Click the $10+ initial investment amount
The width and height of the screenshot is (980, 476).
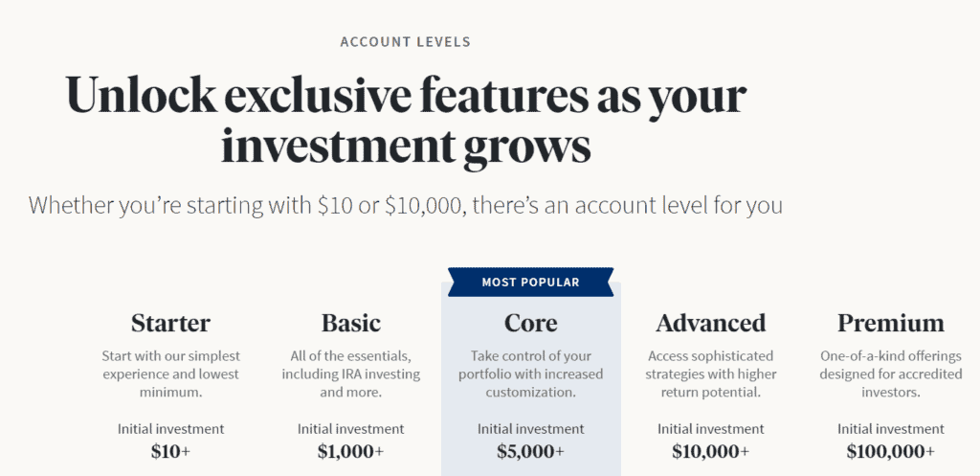pos(170,450)
